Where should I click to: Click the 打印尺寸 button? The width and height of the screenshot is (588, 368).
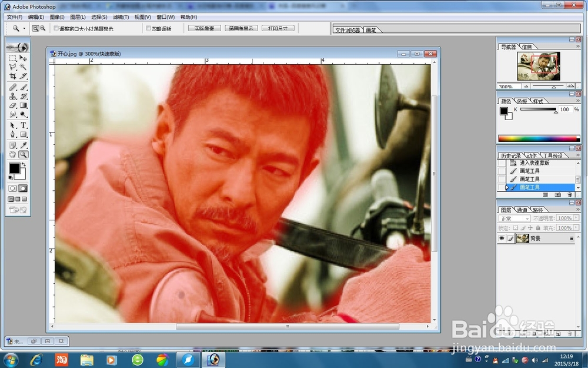pos(278,28)
